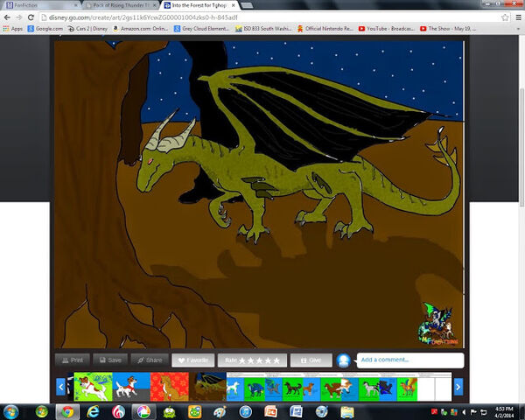Open the Bad Piggies taskbar icon
The width and height of the screenshot is (525, 420).
click(195, 411)
